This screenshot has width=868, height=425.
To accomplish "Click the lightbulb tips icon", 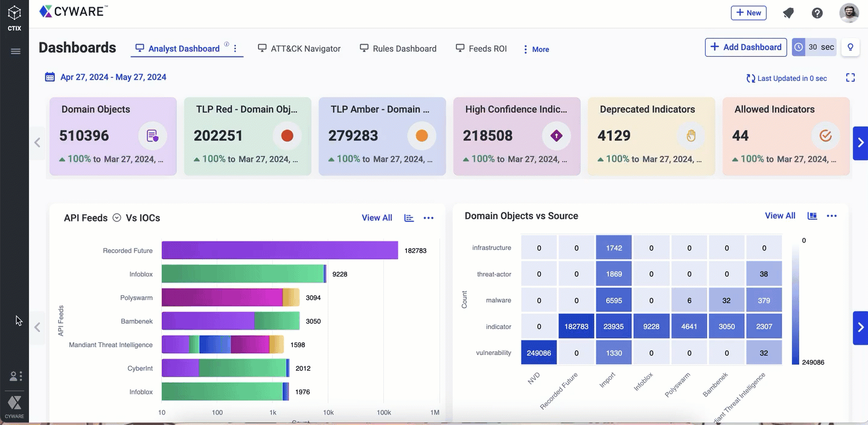I will click(850, 47).
